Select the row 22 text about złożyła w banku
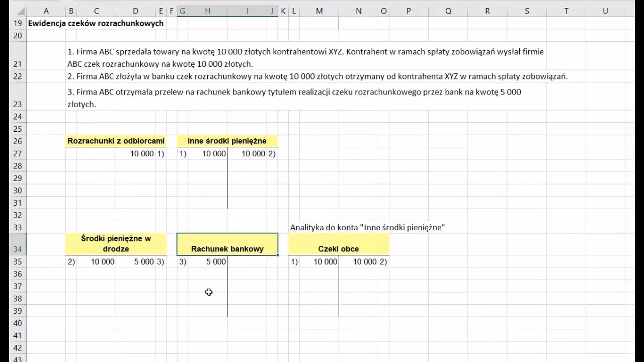 (x=317, y=76)
